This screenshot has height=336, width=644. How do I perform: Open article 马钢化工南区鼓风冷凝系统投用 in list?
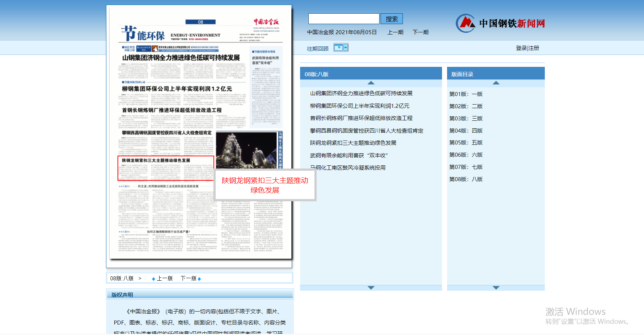click(x=348, y=168)
